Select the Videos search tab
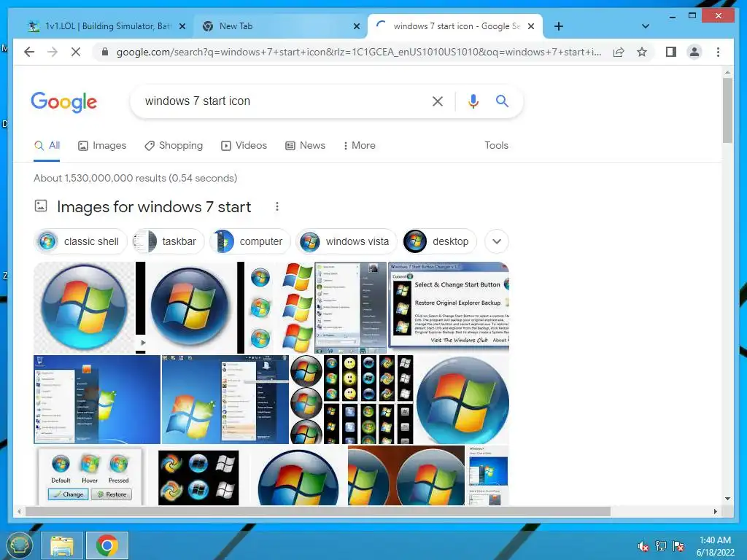 244,146
